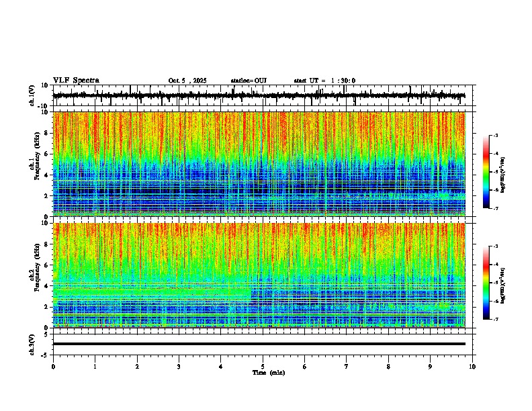This screenshot has height=411, width=532.
Task: Click the green band in ch.2 spectrogram near 3.5 kHz
Action: click(x=152, y=292)
